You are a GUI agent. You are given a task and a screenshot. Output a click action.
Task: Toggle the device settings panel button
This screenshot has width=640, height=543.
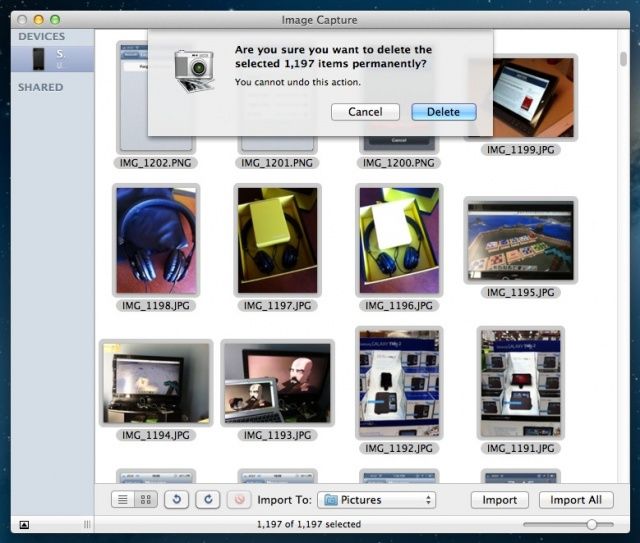24,524
